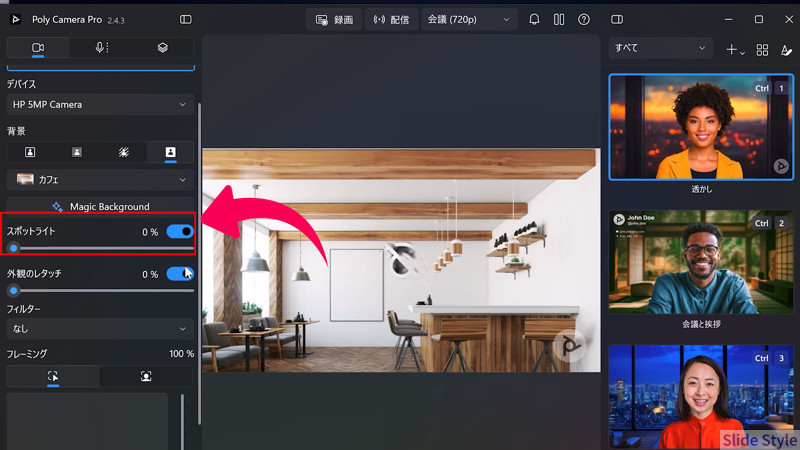This screenshot has width=800, height=450.
Task: Click the Magic Background button
Action: coord(100,207)
